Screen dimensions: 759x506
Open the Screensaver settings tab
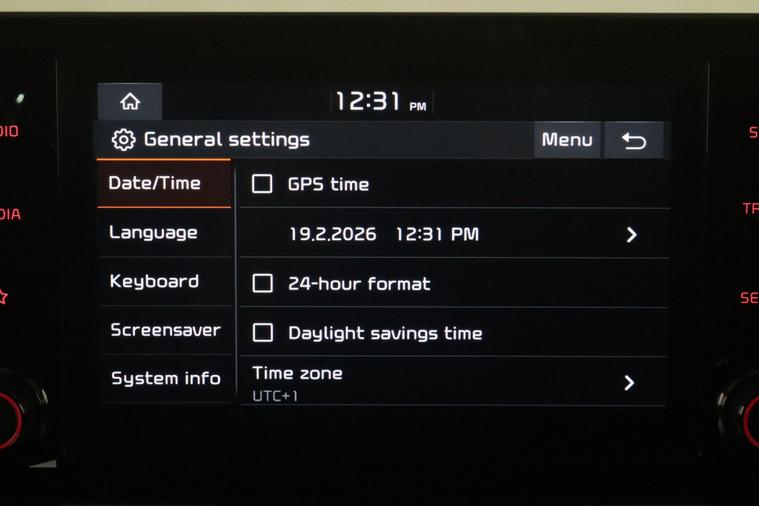pyautogui.click(x=165, y=330)
